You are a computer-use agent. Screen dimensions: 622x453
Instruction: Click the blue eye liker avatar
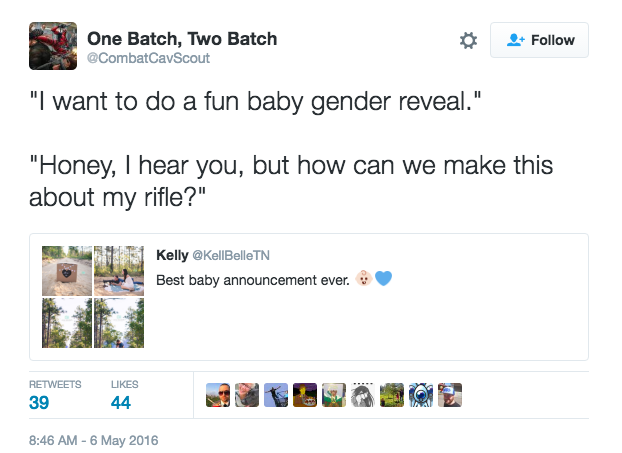coord(421,395)
